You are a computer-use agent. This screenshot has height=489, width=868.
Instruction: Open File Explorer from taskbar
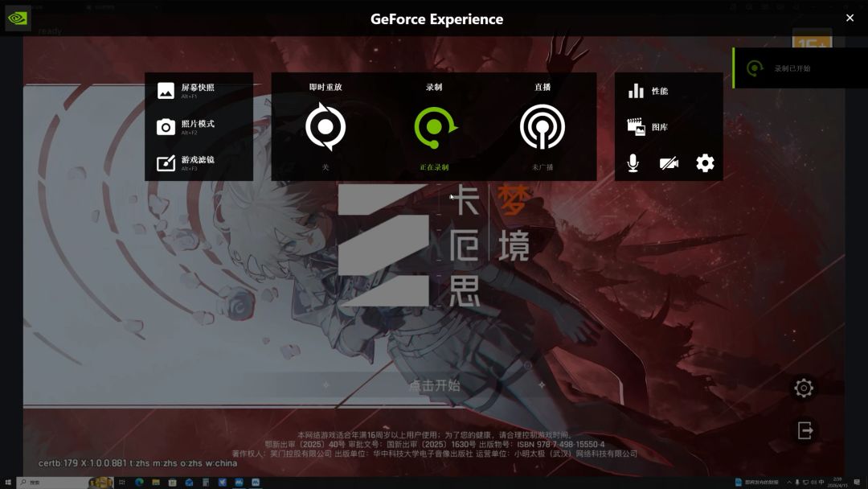pos(156,483)
